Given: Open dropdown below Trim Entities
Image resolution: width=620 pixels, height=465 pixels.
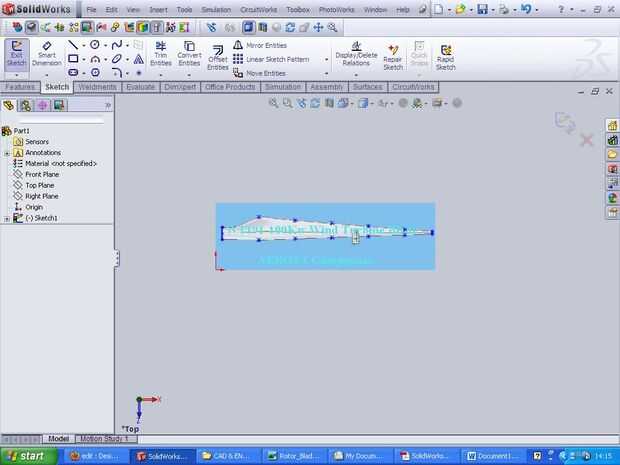Looking at the screenshot, I should tap(161, 75).
